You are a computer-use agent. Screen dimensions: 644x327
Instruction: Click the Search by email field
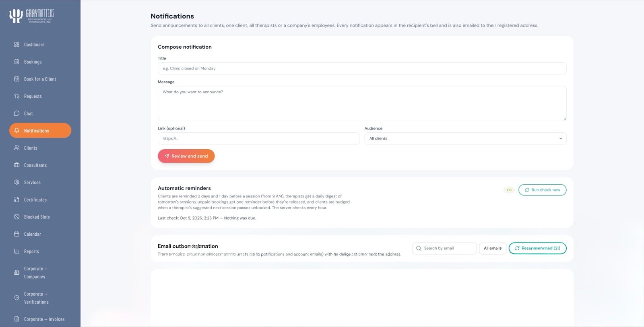pyautogui.click(x=444, y=248)
